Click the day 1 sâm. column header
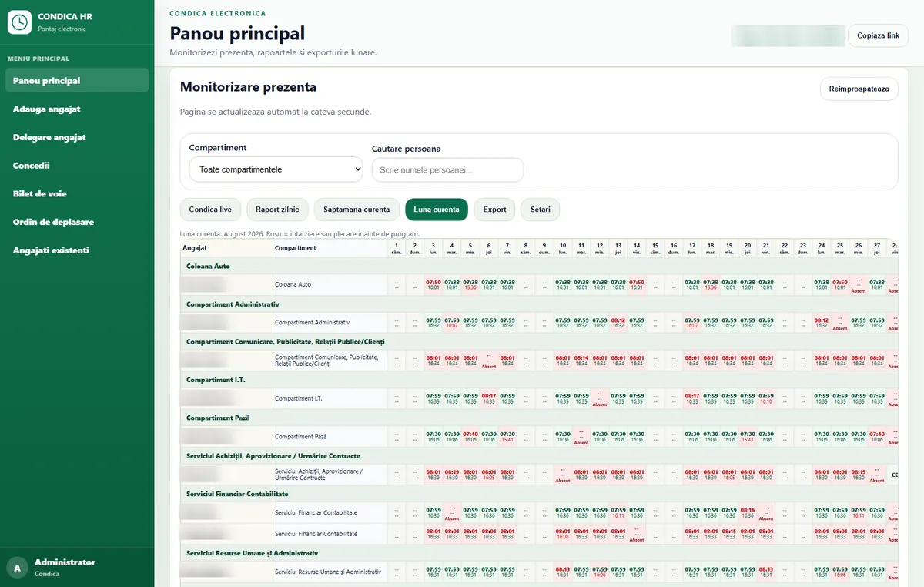Viewport: 924px width, 587px height. point(397,248)
